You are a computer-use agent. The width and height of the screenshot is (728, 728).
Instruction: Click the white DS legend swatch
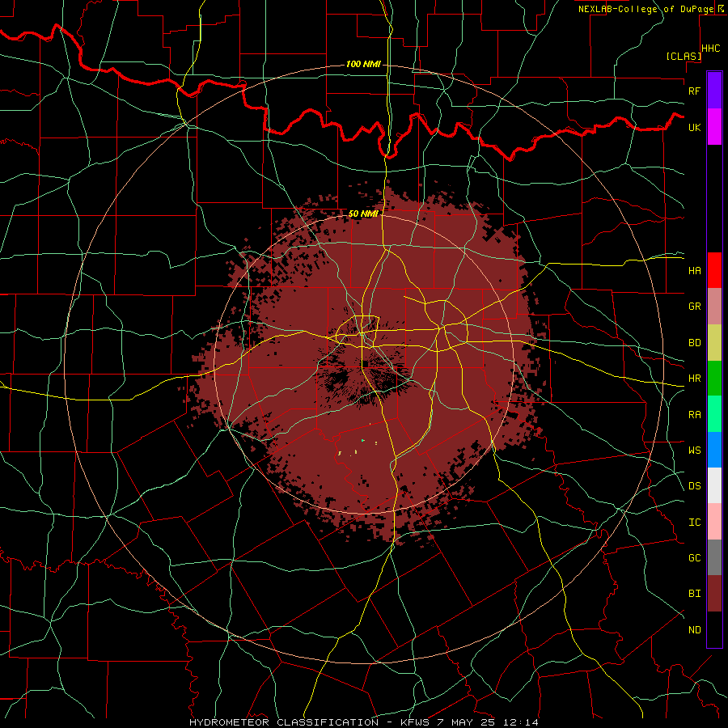click(714, 485)
